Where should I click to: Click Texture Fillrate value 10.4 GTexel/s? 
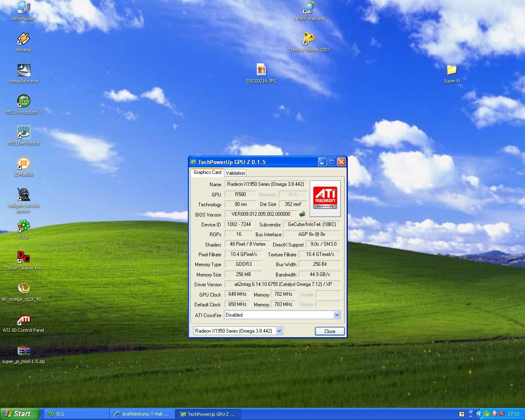(320, 254)
